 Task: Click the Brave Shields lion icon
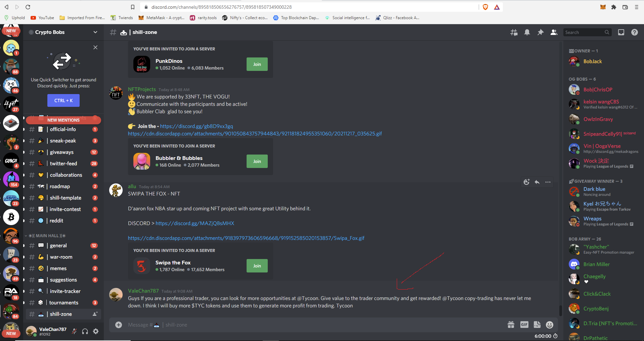point(485,7)
